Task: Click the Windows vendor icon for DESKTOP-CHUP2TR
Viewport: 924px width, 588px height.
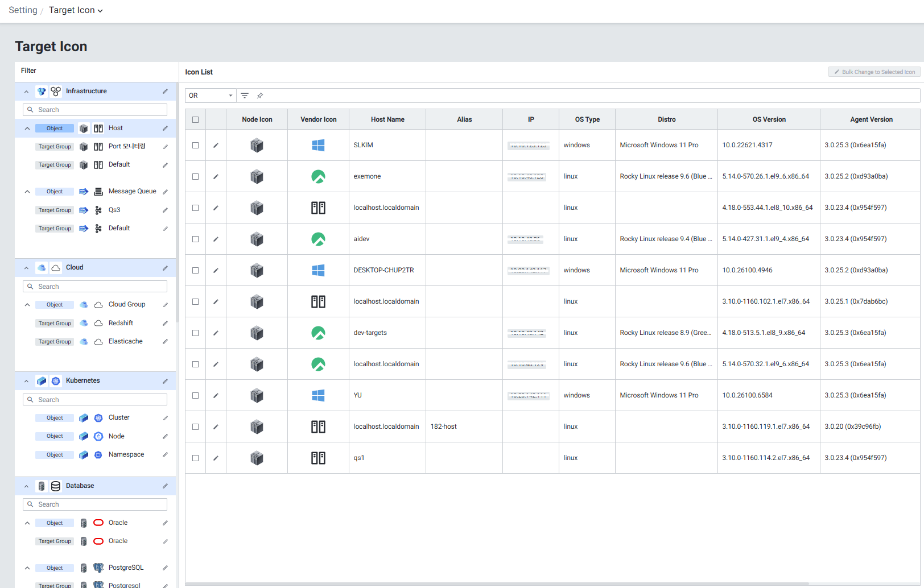Action: (x=318, y=271)
